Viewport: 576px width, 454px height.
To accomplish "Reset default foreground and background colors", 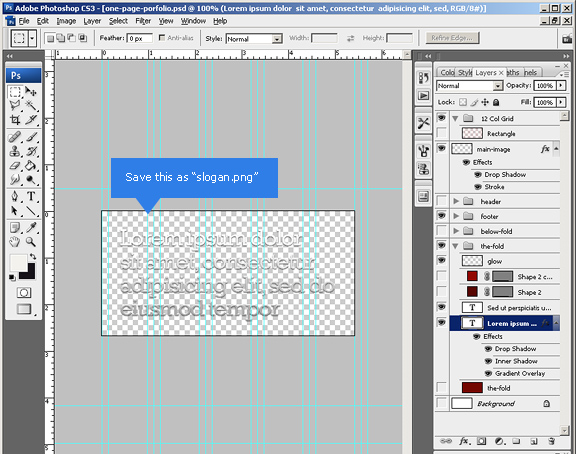I will [12, 277].
